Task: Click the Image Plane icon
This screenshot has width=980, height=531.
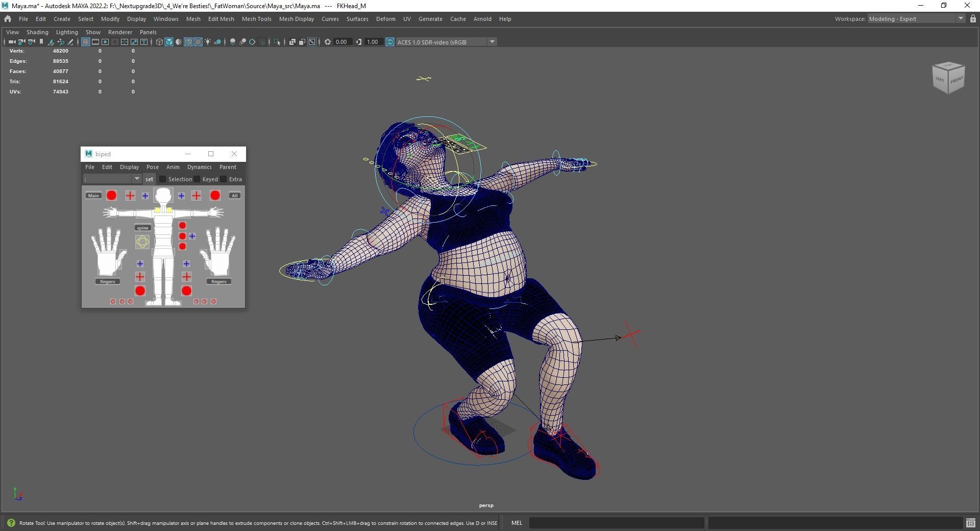Action: (51, 42)
